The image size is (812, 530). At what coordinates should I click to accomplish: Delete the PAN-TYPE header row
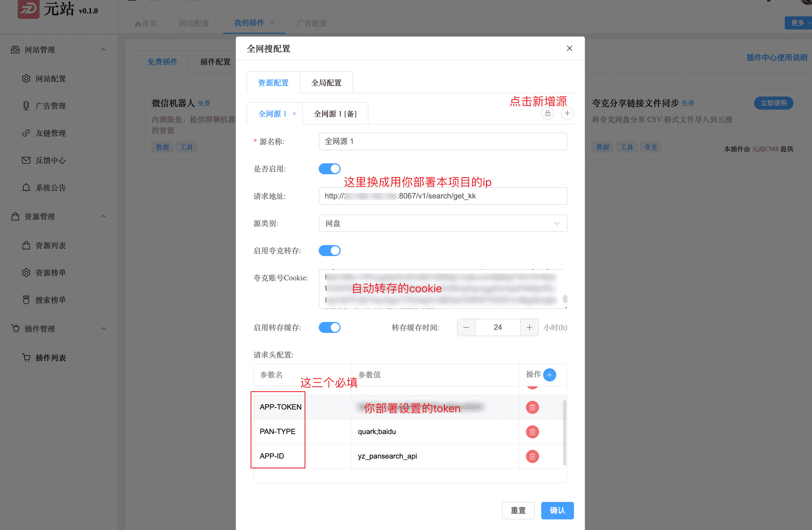click(x=532, y=431)
